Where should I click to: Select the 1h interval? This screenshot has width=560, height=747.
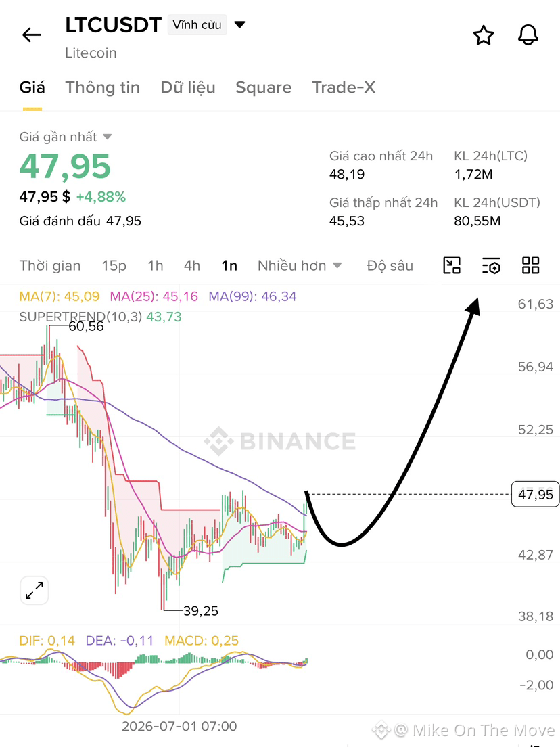(156, 265)
